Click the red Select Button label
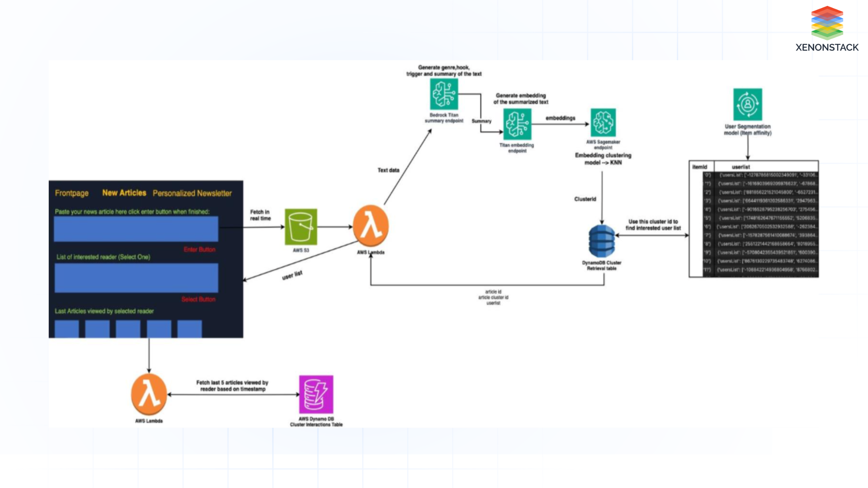The image size is (868, 488). click(198, 299)
